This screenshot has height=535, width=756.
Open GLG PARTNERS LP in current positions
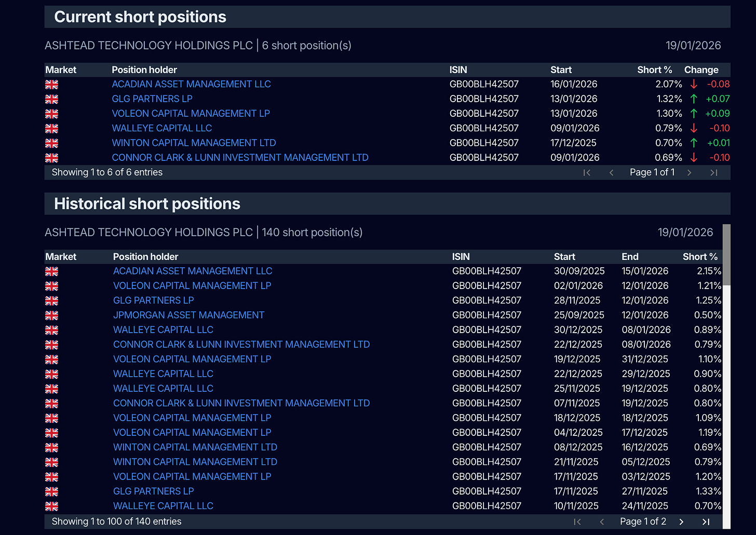click(152, 99)
